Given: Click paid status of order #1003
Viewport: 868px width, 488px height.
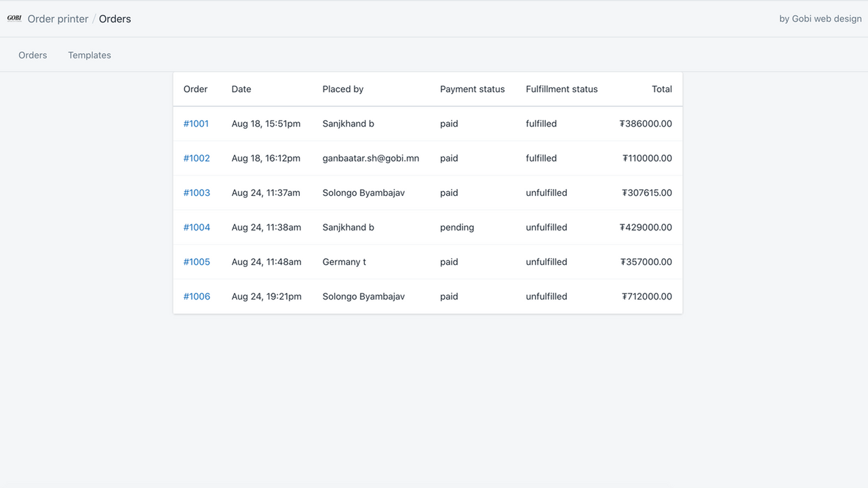Looking at the screenshot, I should [x=449, y=192].
